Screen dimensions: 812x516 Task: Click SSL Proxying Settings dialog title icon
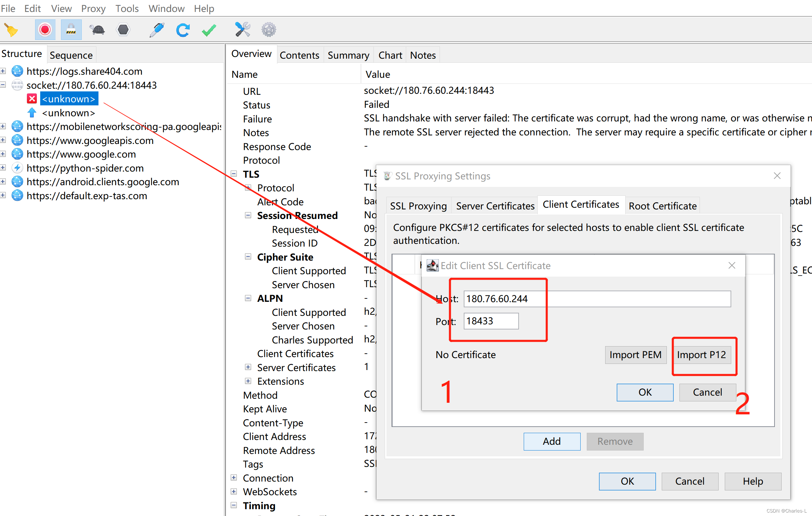pos(387,176)
